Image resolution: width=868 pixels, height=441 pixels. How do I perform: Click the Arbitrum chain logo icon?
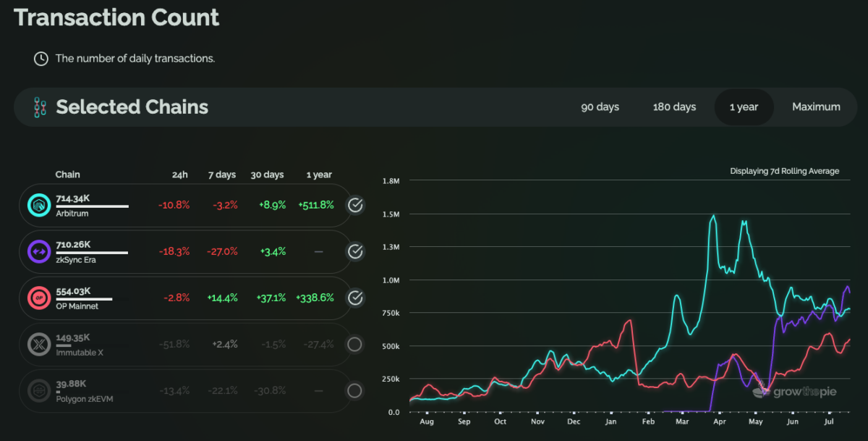[x=38, y=205]
